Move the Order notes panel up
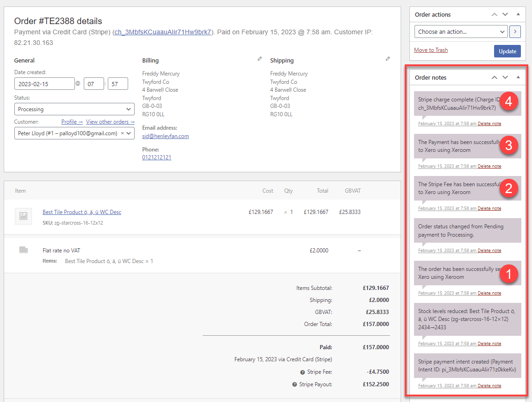 495,77
